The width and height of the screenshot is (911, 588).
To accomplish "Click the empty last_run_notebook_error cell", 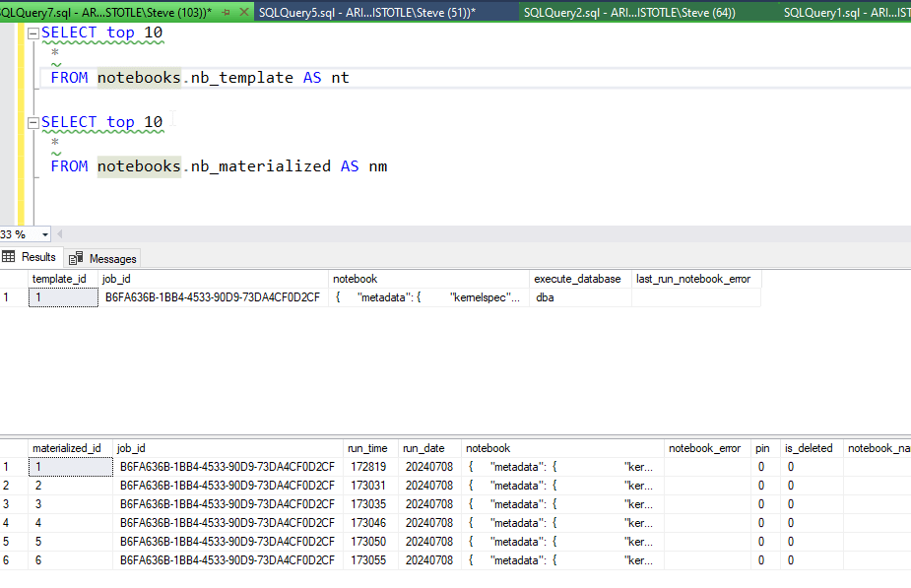I will click(696, 297).
